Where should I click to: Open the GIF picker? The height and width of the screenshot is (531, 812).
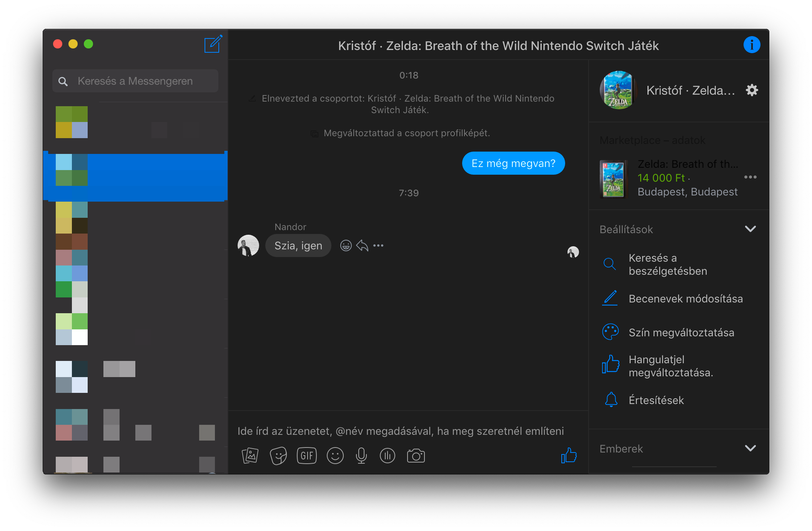click(x=306, y=456)
